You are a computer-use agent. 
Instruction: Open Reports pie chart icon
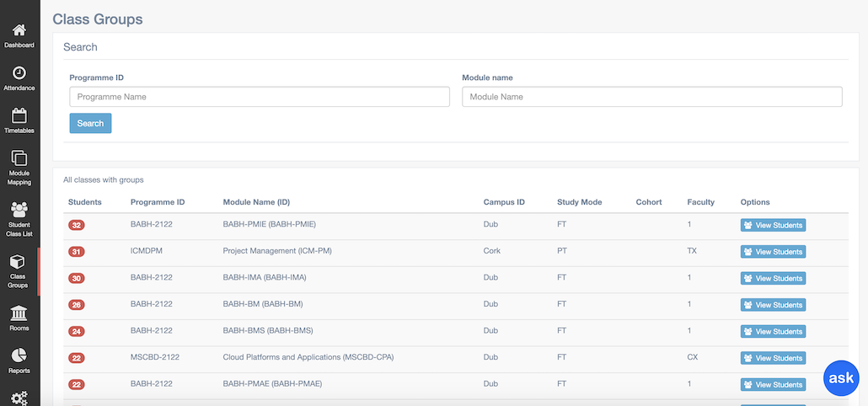19,355
